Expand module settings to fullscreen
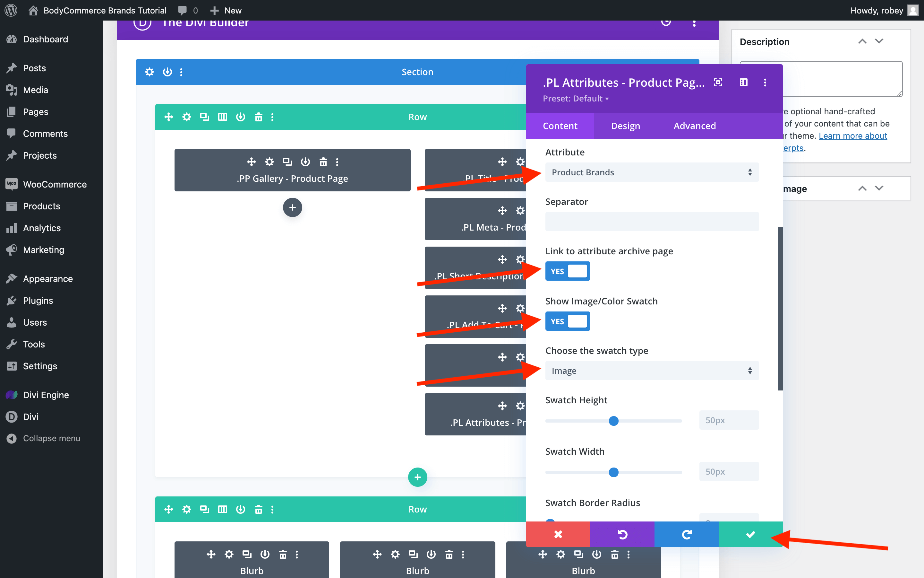This screenshot has height=578, width=924. pyautogui.click(x=718, y=82)
